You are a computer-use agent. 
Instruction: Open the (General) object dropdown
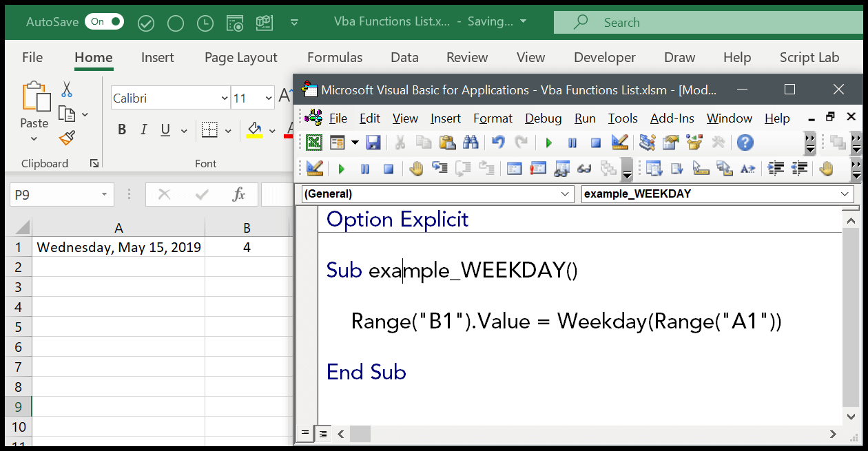point(436,193)
